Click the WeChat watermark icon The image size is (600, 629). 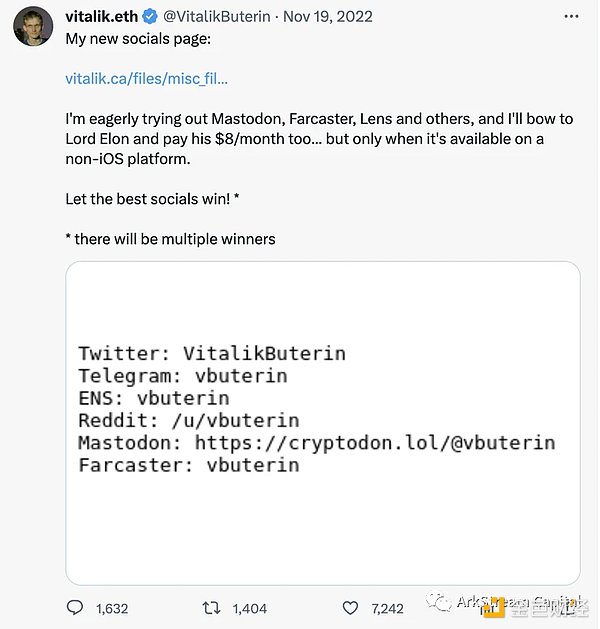point(438,602)
